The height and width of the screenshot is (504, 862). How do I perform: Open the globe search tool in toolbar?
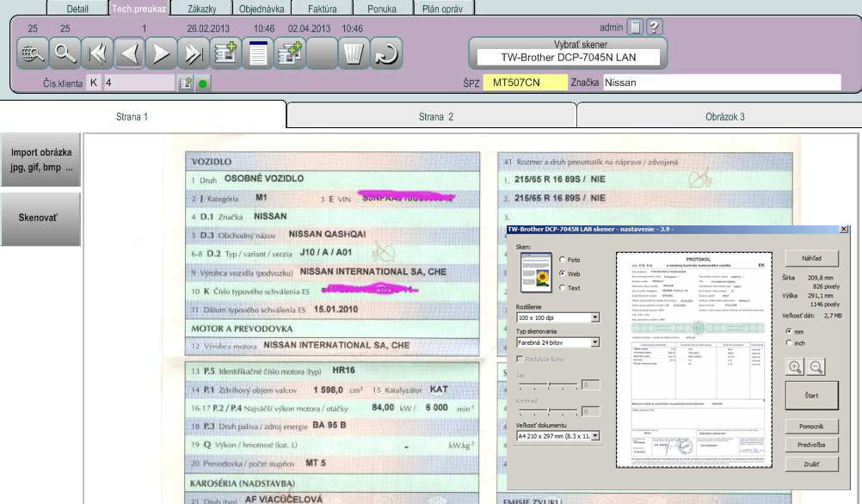33,53
